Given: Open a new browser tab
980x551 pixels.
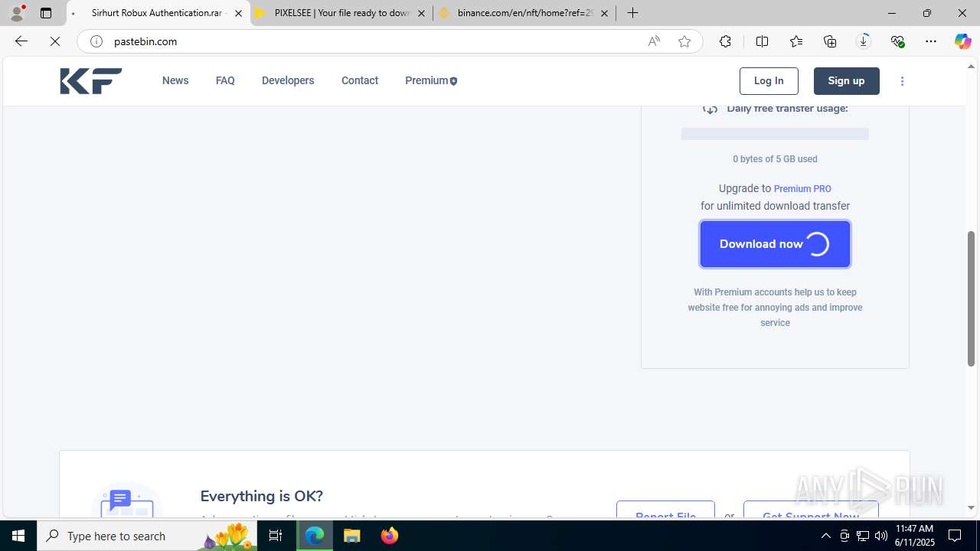Looking at the screenshot, I should pyautogui.click(x=632, y=13).
